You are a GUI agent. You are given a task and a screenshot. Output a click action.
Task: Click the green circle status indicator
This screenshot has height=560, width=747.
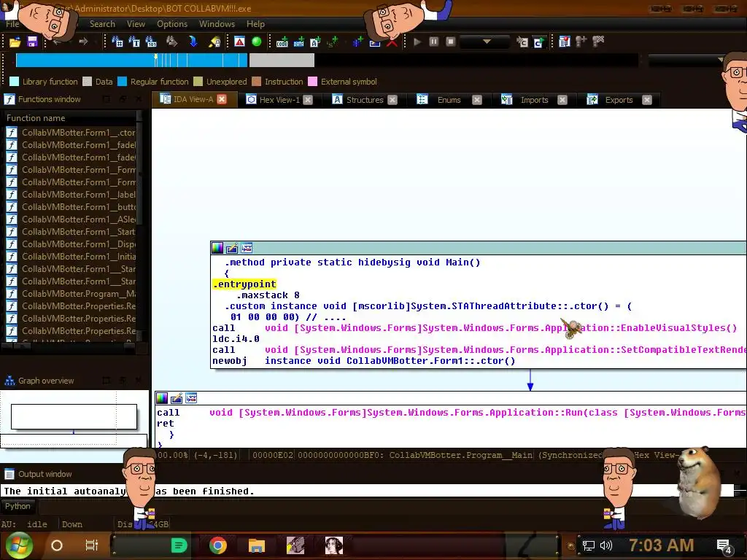256,42
